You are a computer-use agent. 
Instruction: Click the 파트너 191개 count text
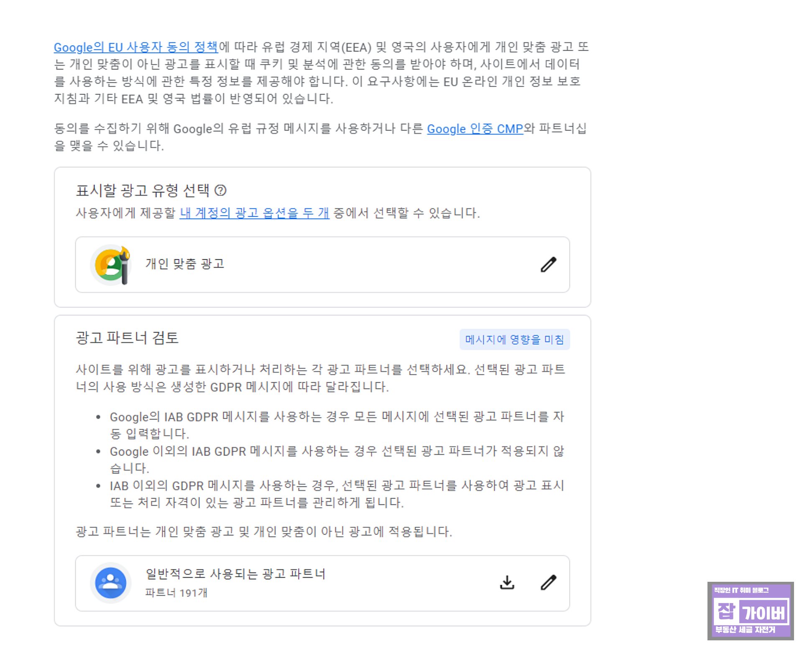click(176, 593)
